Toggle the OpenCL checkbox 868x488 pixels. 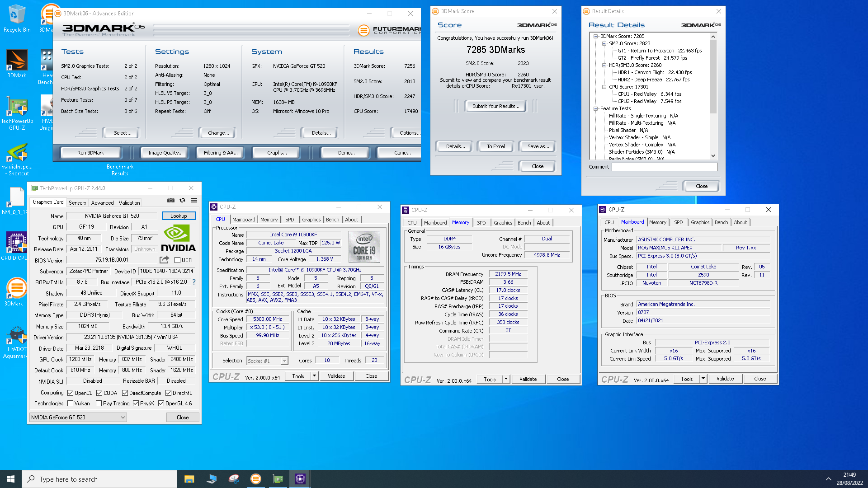tap(71, 393)
